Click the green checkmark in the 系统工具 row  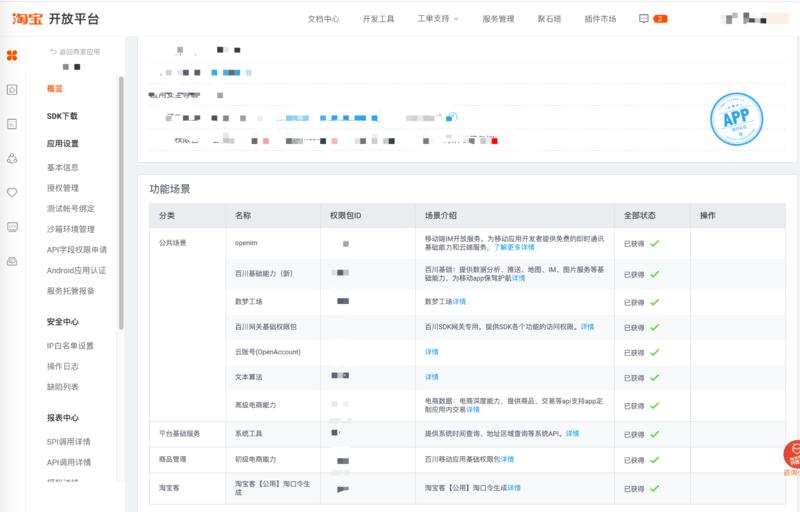coord(655,434)
